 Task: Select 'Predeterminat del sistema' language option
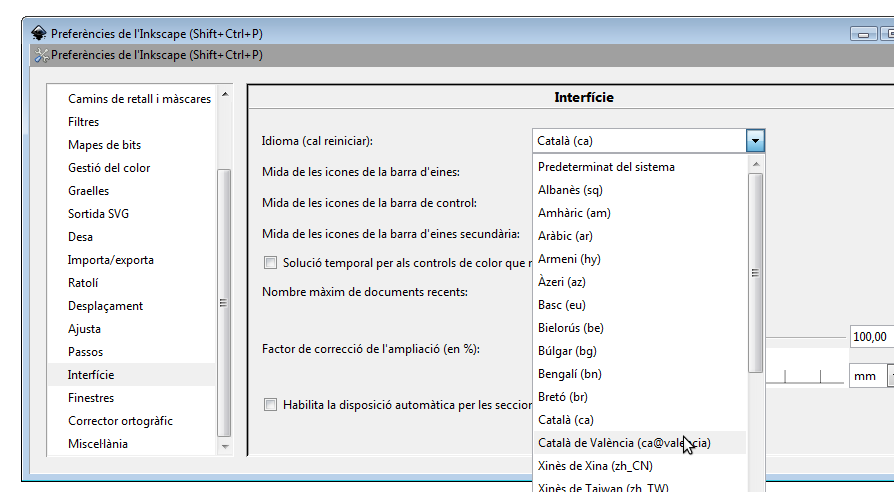pyautogui.click(x=640, y=167)
